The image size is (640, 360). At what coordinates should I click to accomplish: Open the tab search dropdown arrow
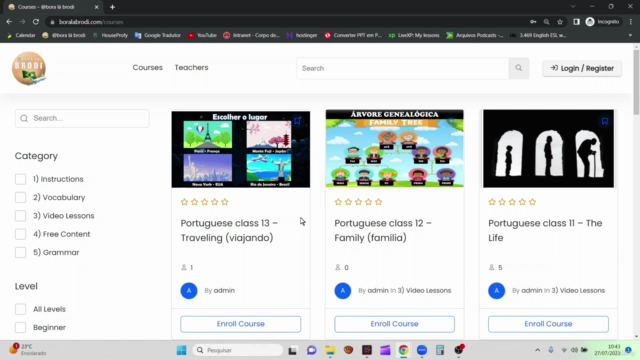(573, 7)
